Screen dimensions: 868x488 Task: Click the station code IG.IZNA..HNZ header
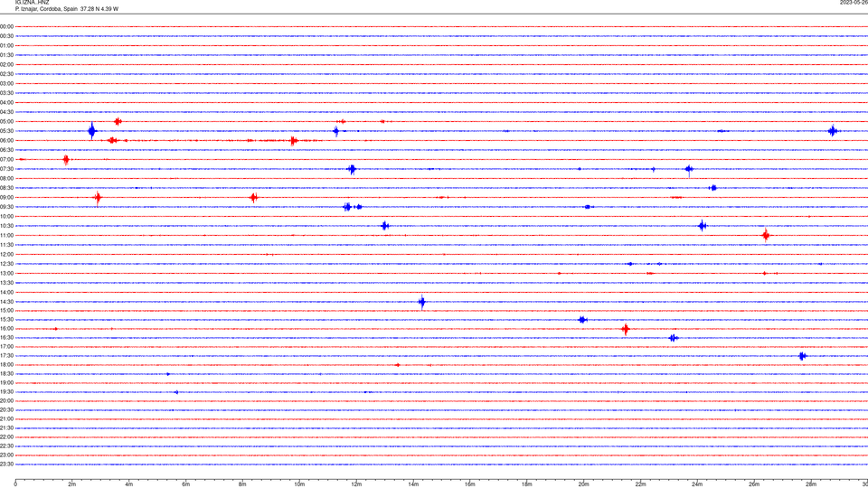(33, 3)
